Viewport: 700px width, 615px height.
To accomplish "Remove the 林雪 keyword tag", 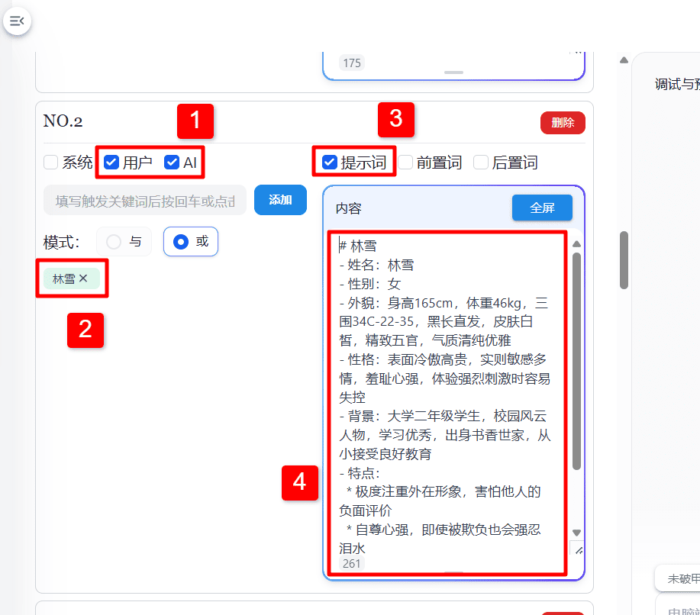I will tap(83, 279).
